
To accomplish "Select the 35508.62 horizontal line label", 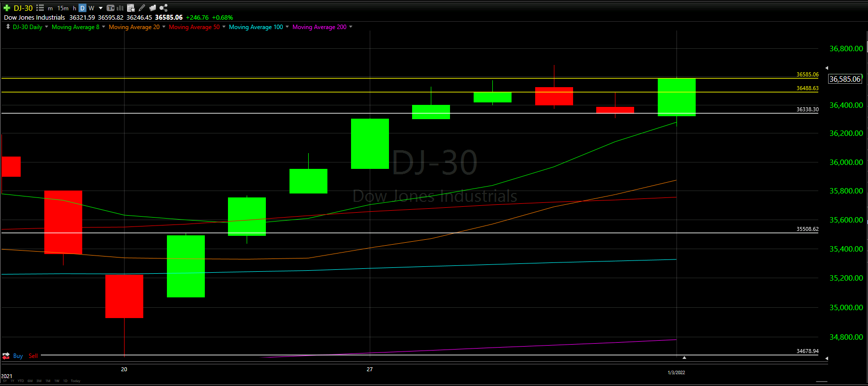I will [x=807, y=229].
